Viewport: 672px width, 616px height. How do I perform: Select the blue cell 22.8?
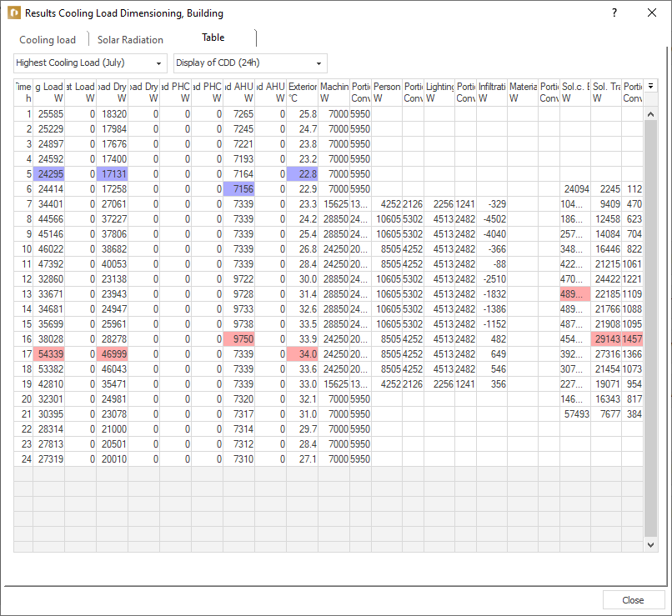pyautogui.click(x=302, y=174)
